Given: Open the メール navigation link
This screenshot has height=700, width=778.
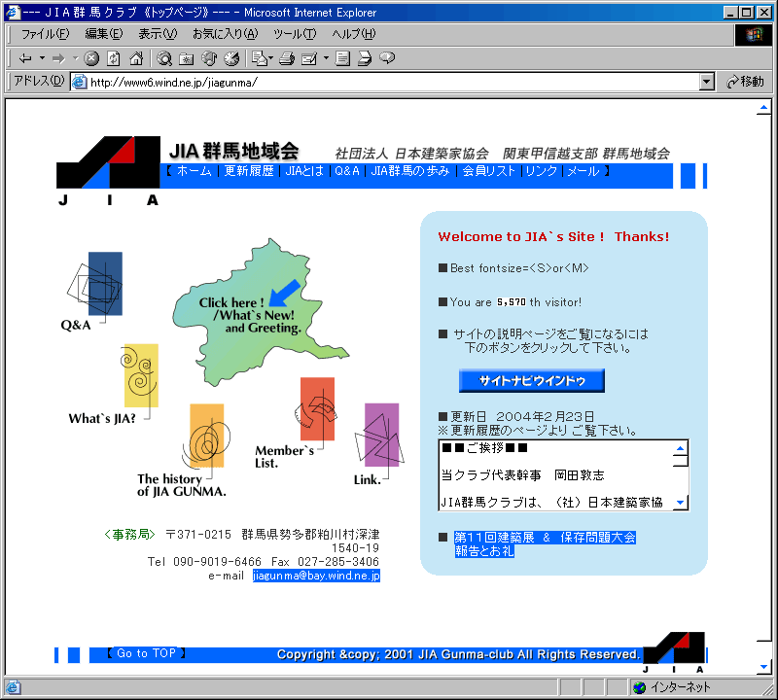Looking at the screenshot, I should tap(583, 171).
